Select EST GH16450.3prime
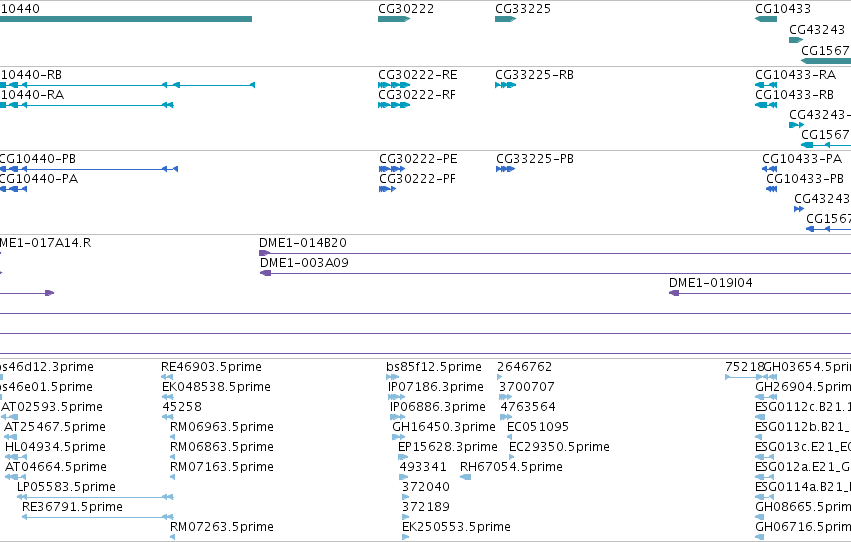 (444, 428)
